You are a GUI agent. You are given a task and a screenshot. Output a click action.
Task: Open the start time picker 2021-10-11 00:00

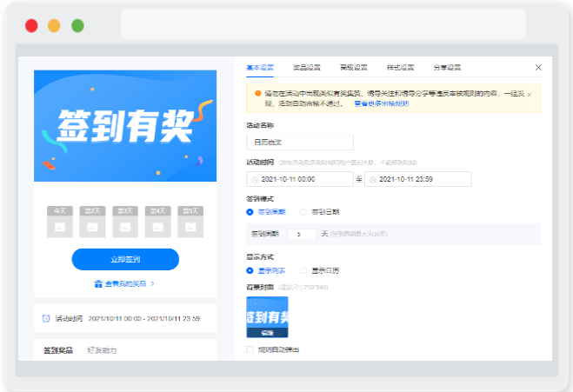(x=300, y=179)
